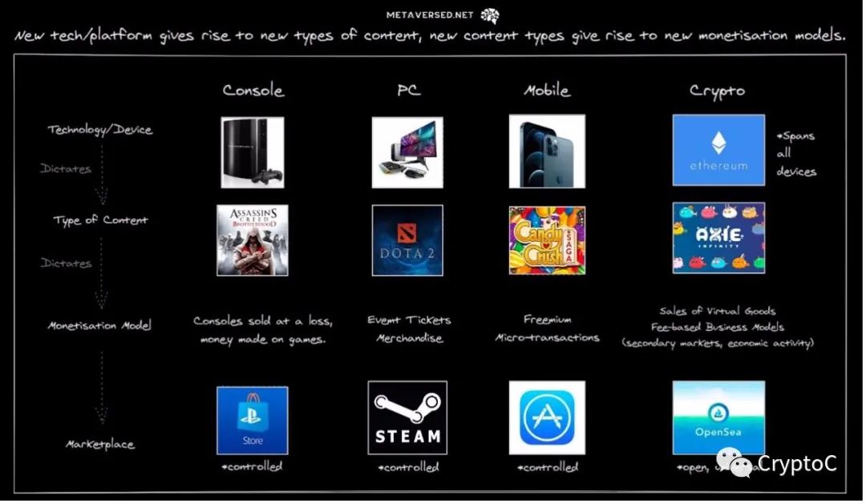
Task: Select the Steam logo
Action: [407, 417]
